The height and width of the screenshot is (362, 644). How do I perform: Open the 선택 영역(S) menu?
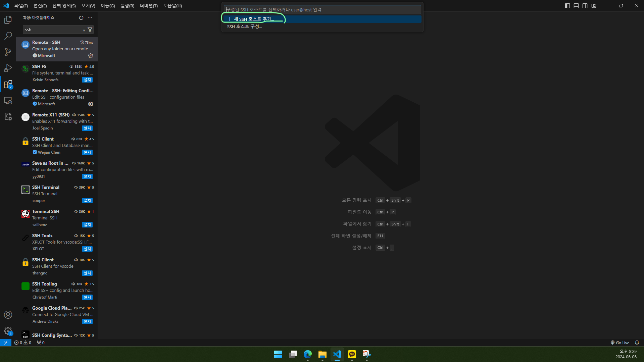64,6
